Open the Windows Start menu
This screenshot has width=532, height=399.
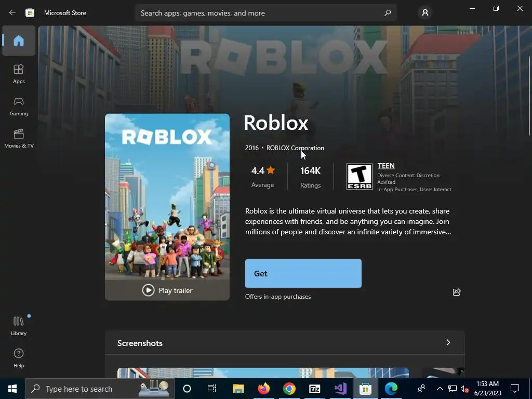coord(12,389)
